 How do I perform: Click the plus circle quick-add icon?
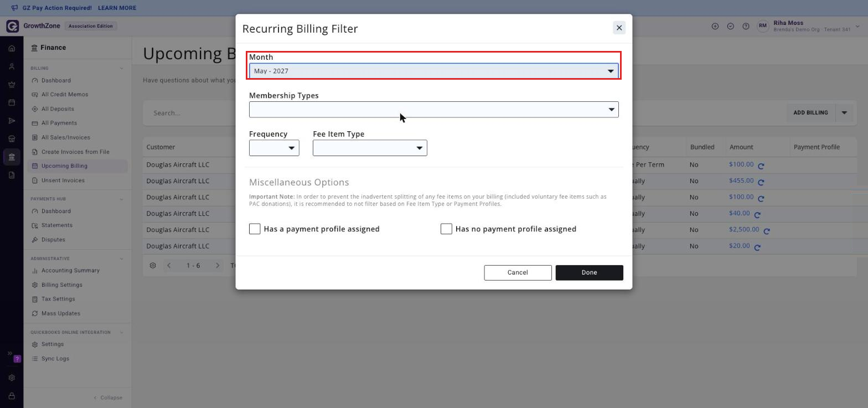pos(715,26)
